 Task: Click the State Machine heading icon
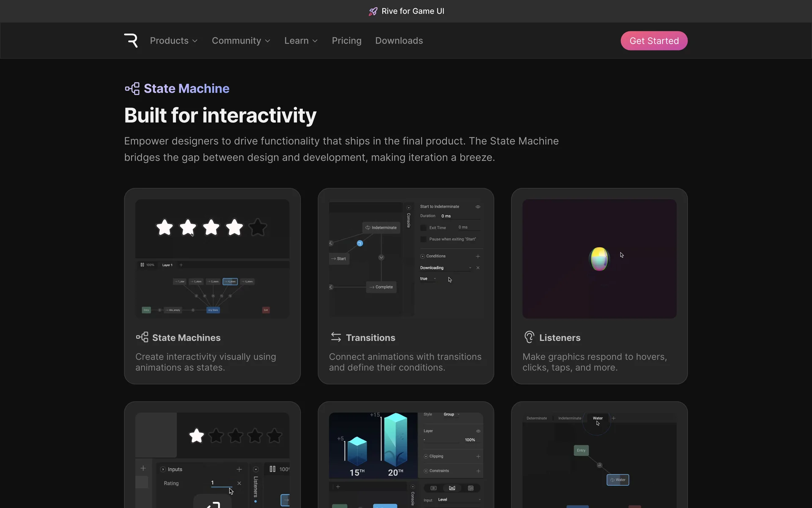pos(132,88)
